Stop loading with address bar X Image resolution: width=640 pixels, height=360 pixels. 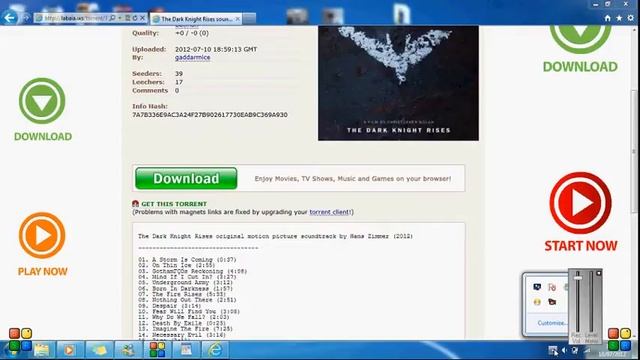(x=142, y=18)
